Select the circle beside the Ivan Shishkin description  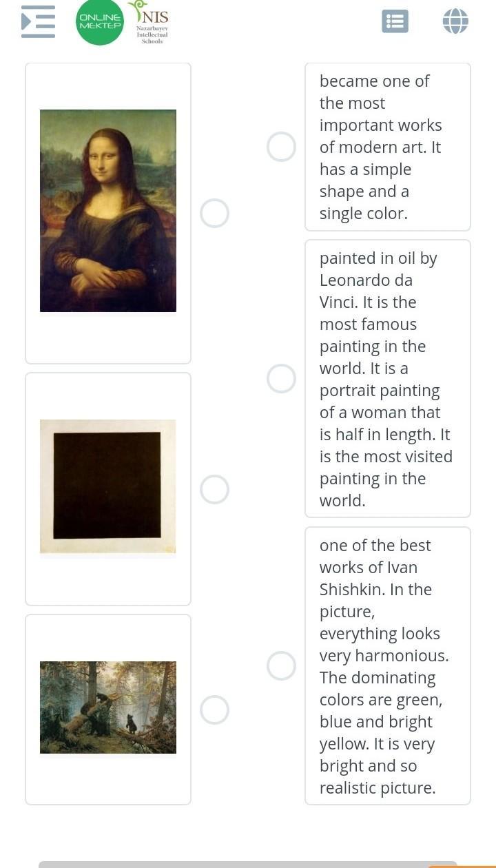pyautogui.click(x=281, y=665)
